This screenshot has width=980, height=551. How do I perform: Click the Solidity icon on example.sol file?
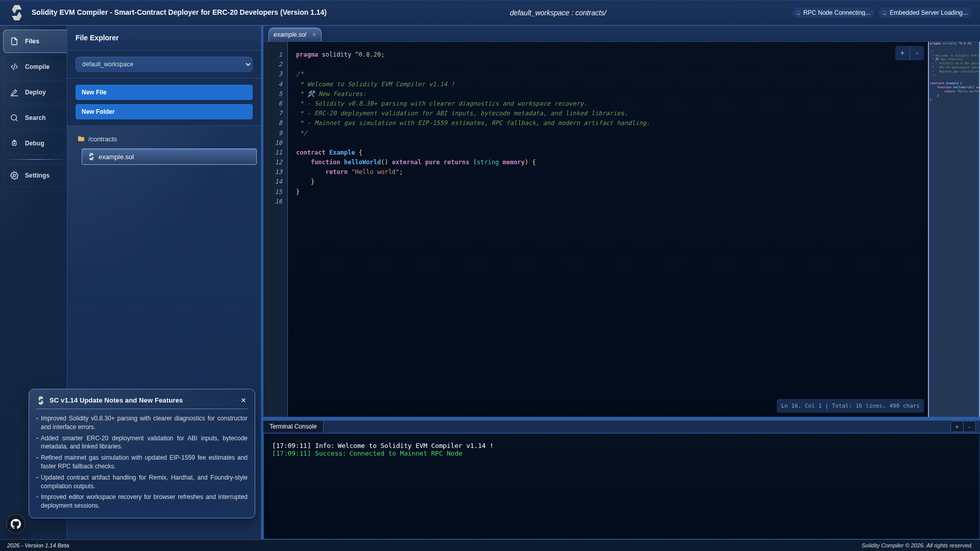[91, 157]
